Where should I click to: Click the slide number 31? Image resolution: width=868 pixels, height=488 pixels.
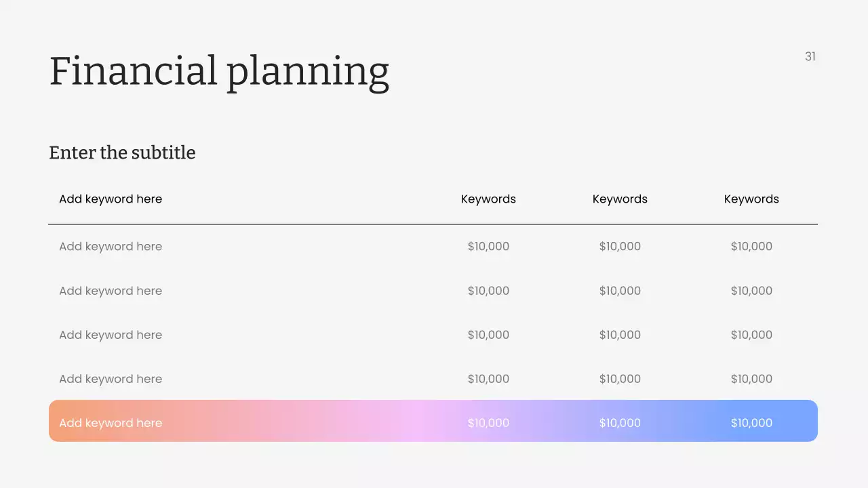(810, 57)
